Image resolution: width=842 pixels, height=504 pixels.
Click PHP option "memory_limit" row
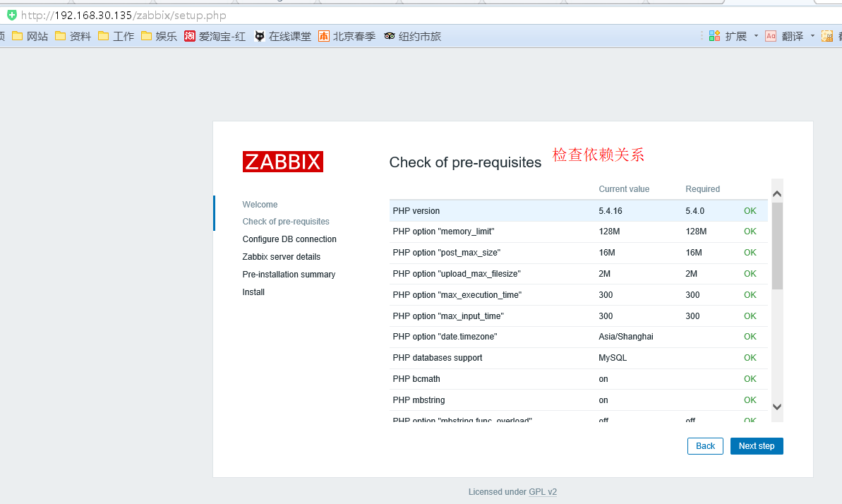[x=578, y=232]
